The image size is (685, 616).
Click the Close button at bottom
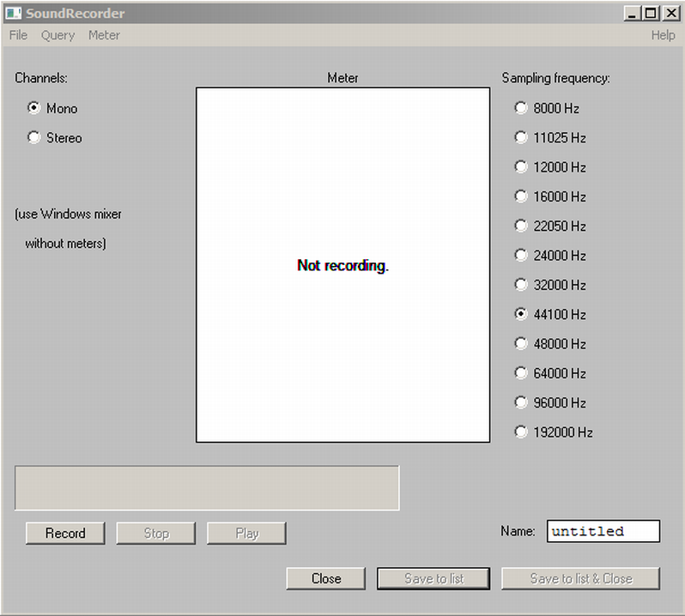[326, 578]
